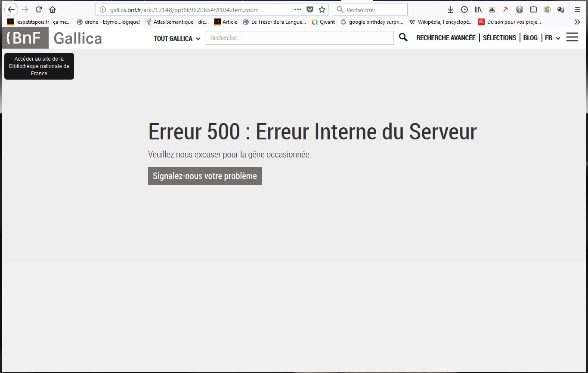Click the Gallica magnifier search icon
The width and height of the screenshot is (588, 373).
(x=403, y=37)
